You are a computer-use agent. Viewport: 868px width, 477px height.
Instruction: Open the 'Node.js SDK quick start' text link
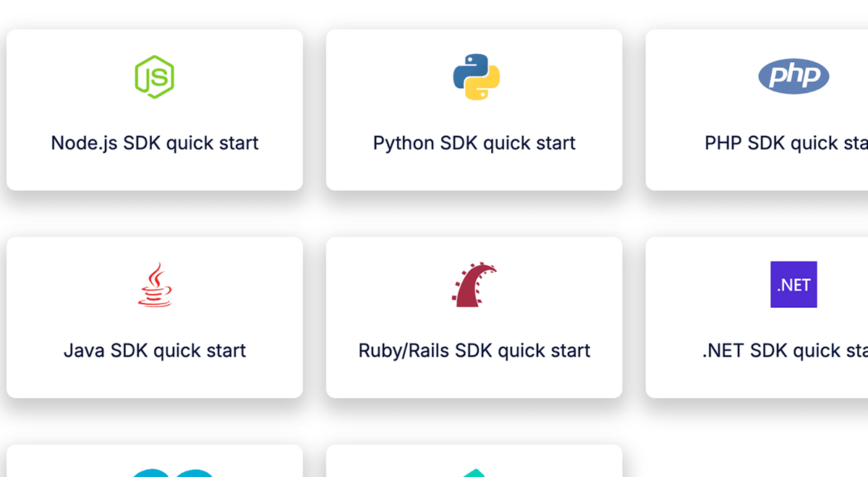[x=155, y=143]
